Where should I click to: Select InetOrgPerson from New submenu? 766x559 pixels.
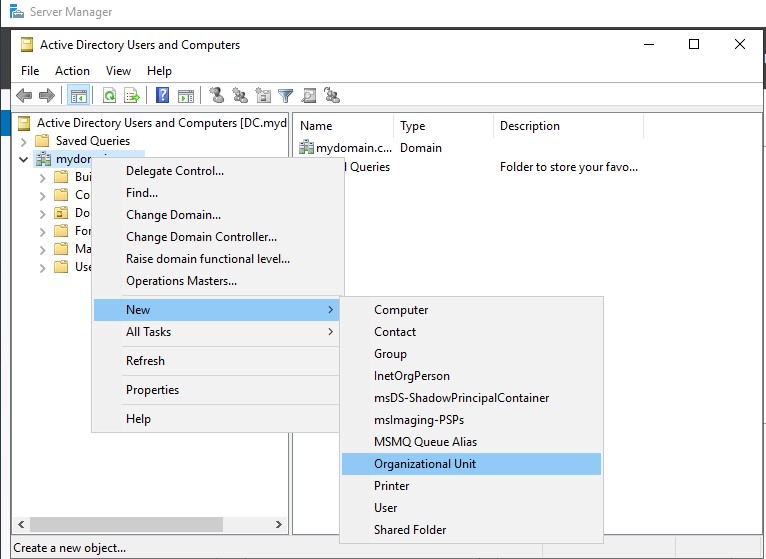[x=471, y=376]
